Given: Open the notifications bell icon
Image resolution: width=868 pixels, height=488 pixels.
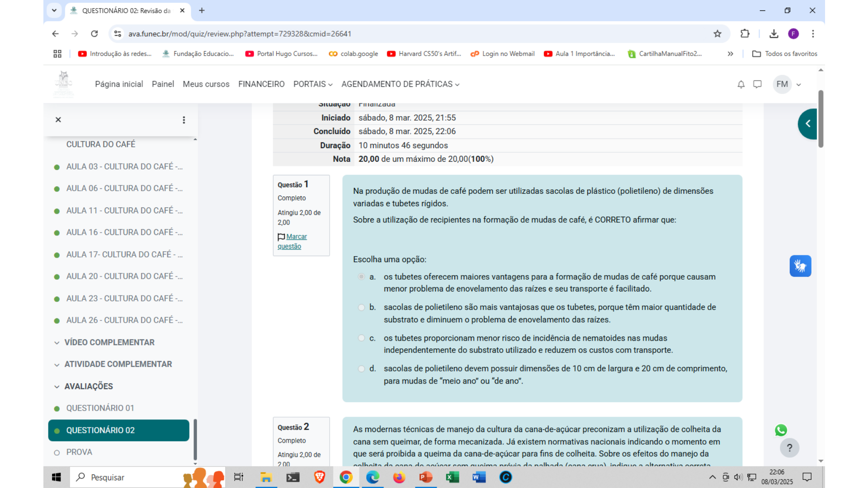Looking at the screenshot, I should click(741, 84).
